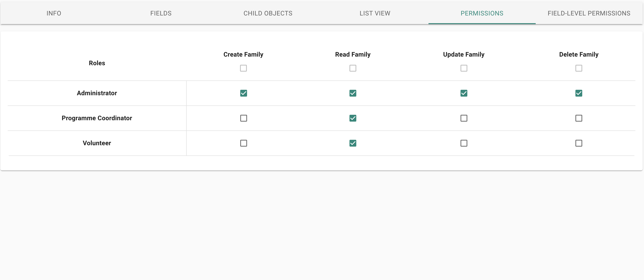Viewport: 644px width, 280px height.
Task: Click the Create Family column heading
Action: coord(243,55)
